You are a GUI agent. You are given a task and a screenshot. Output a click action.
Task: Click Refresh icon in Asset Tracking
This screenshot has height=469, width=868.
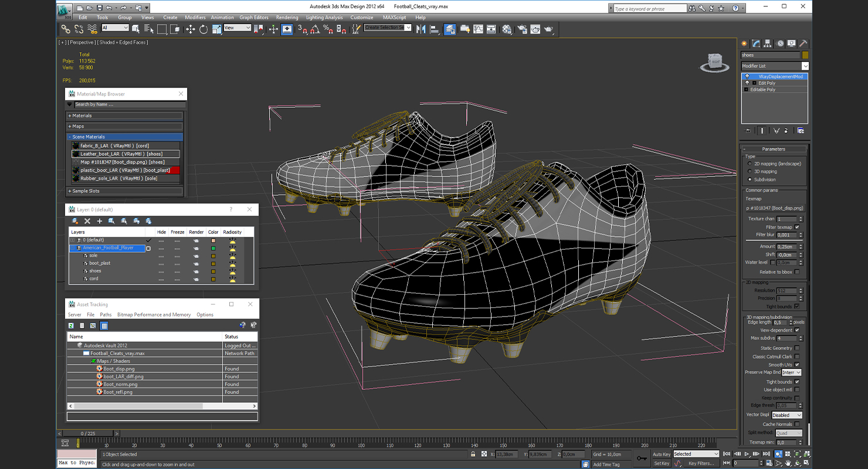(71, 325)
